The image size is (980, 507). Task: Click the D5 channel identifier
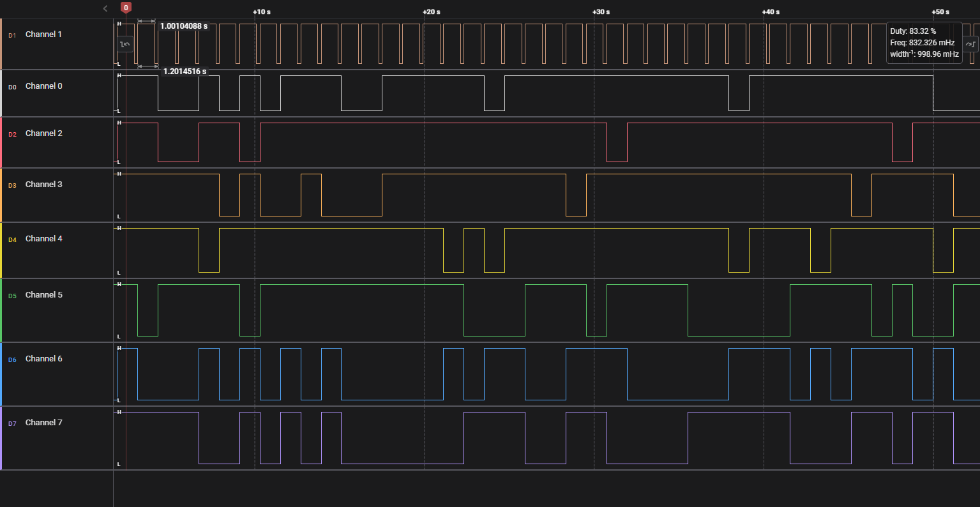click(x=11, y=296)
